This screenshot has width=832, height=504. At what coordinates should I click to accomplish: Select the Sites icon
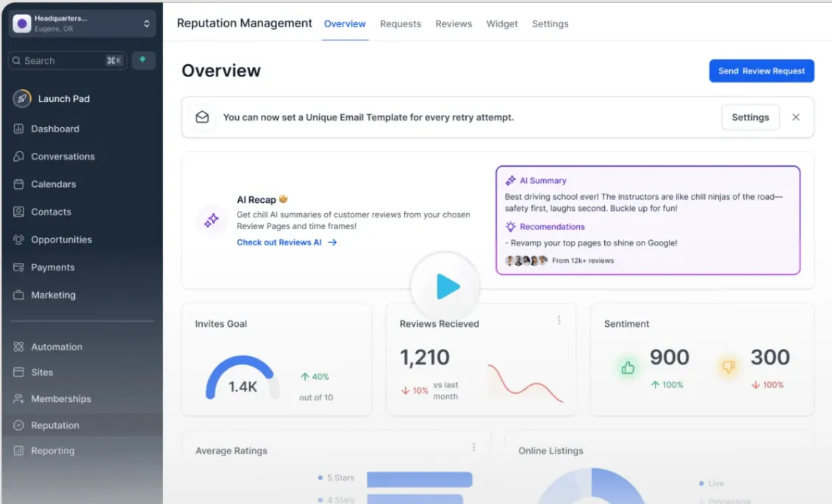pyautogui.click(x=18, y=372)
